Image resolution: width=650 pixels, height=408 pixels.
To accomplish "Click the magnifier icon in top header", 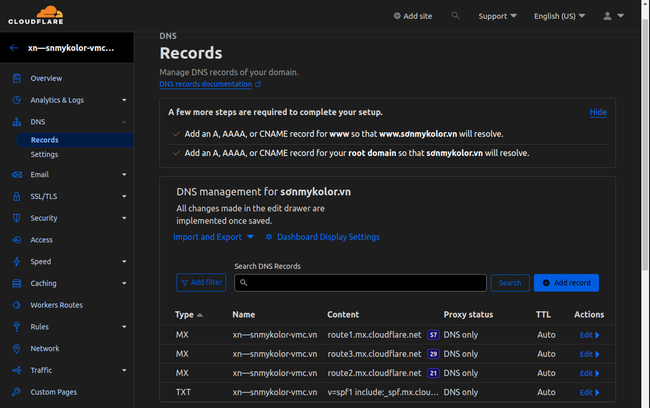I will point(456,16).
